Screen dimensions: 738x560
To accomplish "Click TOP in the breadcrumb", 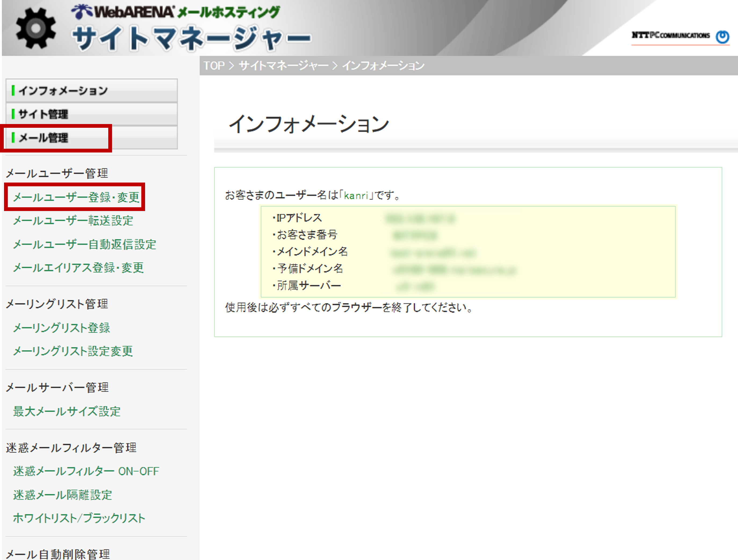I will (214, 66).
